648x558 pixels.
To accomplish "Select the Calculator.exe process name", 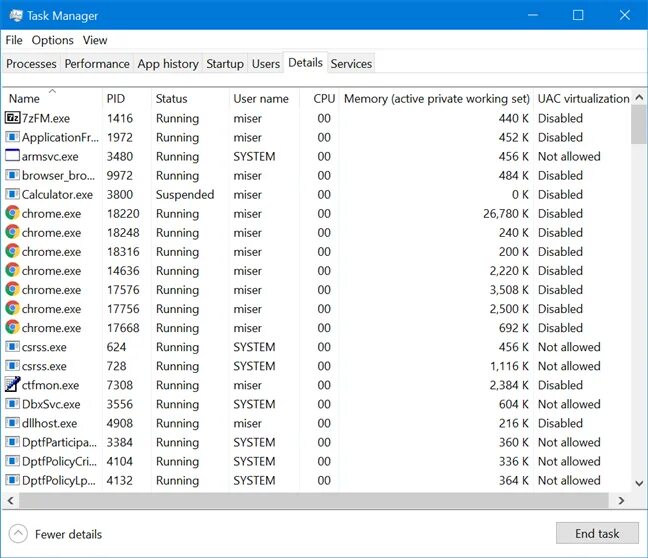I will click(57, 195).
